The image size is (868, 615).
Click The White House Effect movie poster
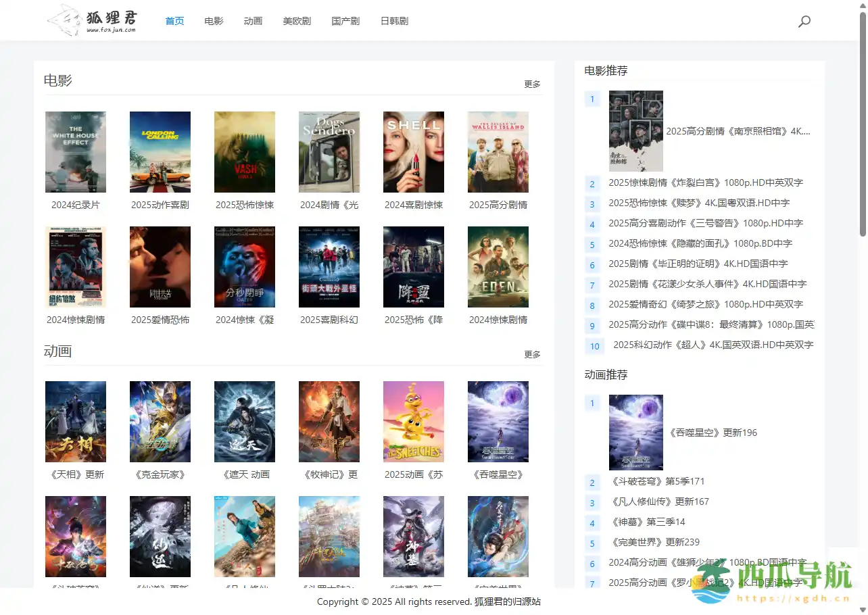click(x=75, y=151)
